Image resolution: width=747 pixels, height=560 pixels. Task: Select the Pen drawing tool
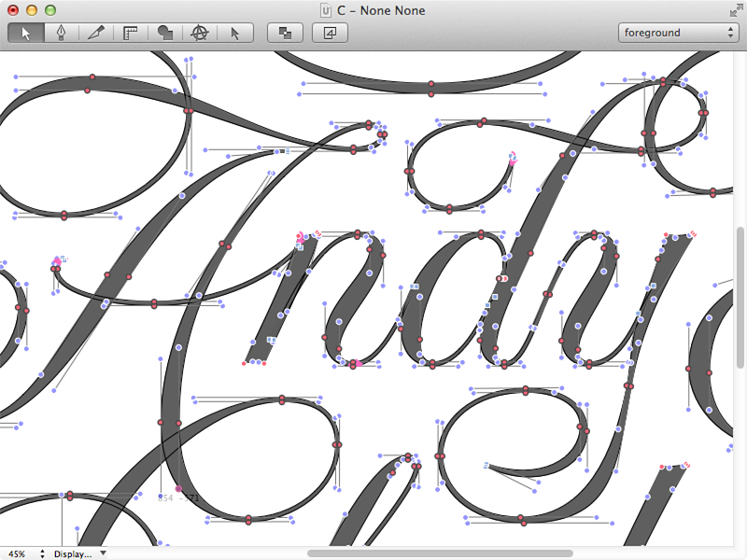(61, 33)
